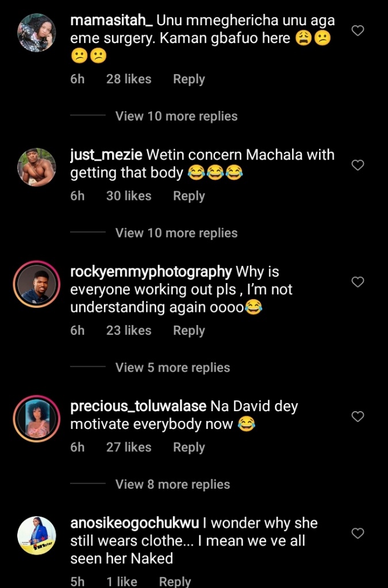388x588 pixels.
Task: Open the rockyemmyphotography username link
Action: pos(151,272)
